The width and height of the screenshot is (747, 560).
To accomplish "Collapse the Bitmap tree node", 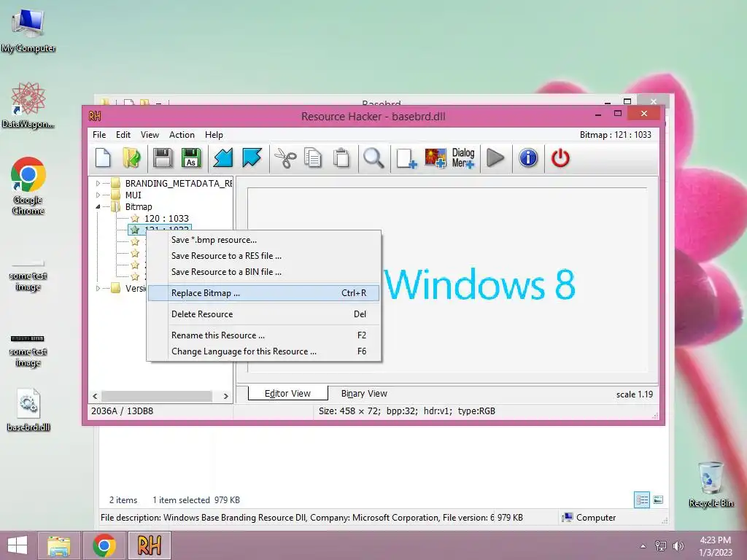I will click(x=98, y=206).
